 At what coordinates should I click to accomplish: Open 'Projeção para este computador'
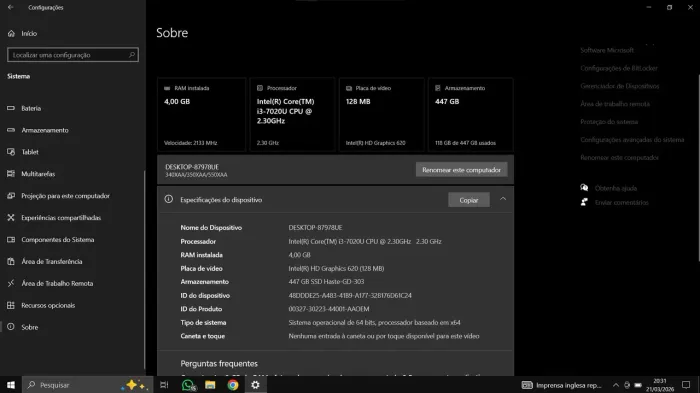coord(65,196)
